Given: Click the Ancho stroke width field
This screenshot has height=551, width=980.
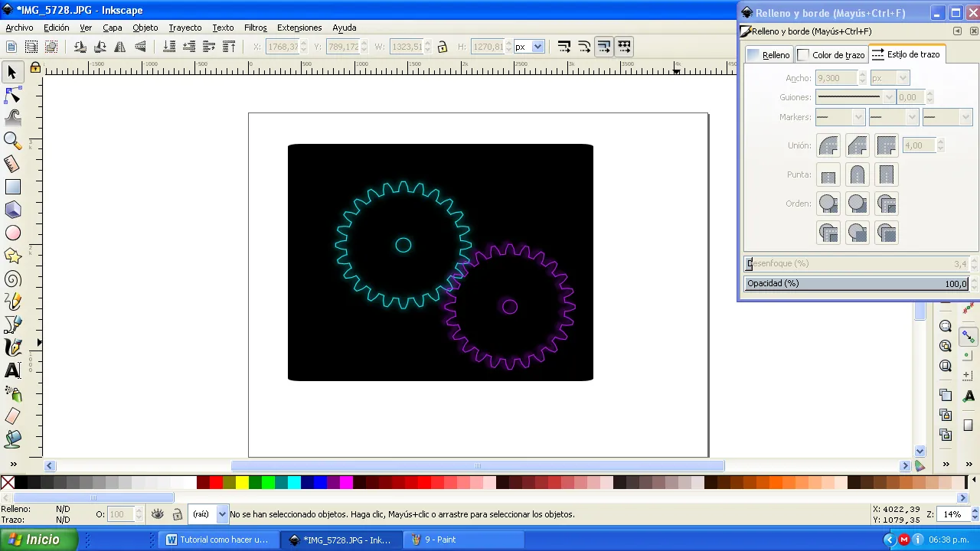Looking at the screenshot, I should [x=836, y=78].
